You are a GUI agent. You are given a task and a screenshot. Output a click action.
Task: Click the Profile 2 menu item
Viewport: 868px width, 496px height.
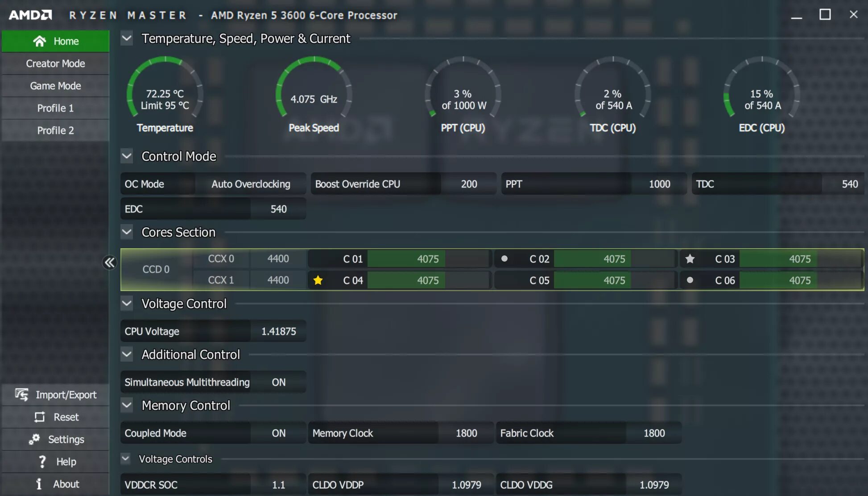tap(55, 130)
